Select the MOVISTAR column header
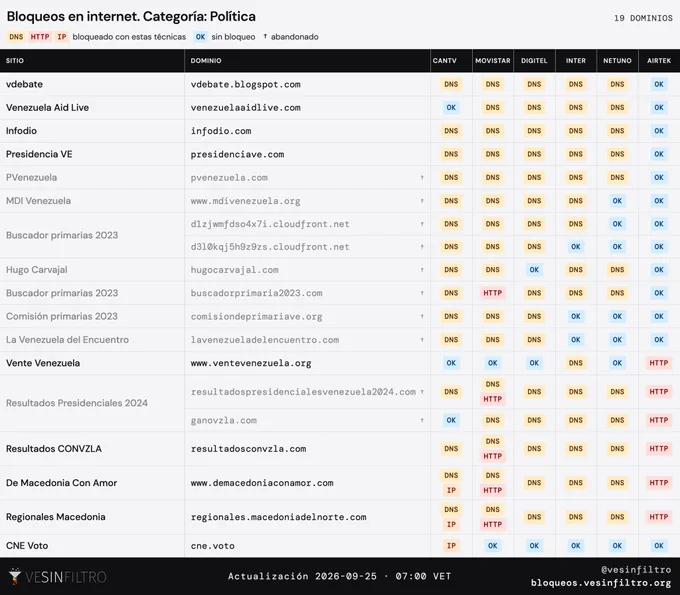This screenshot has width=680, height=595. [x=493, y=61]
